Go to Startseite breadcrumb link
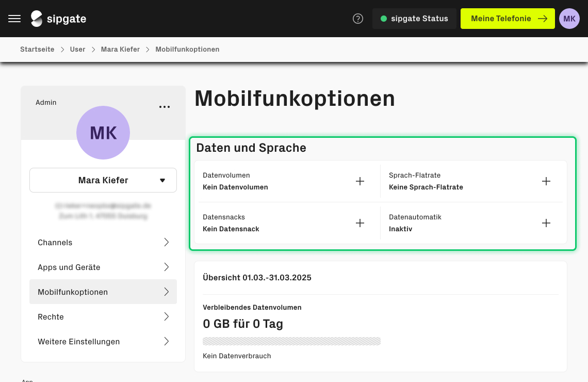Screen dimensions: 588x382 point(37,50)
